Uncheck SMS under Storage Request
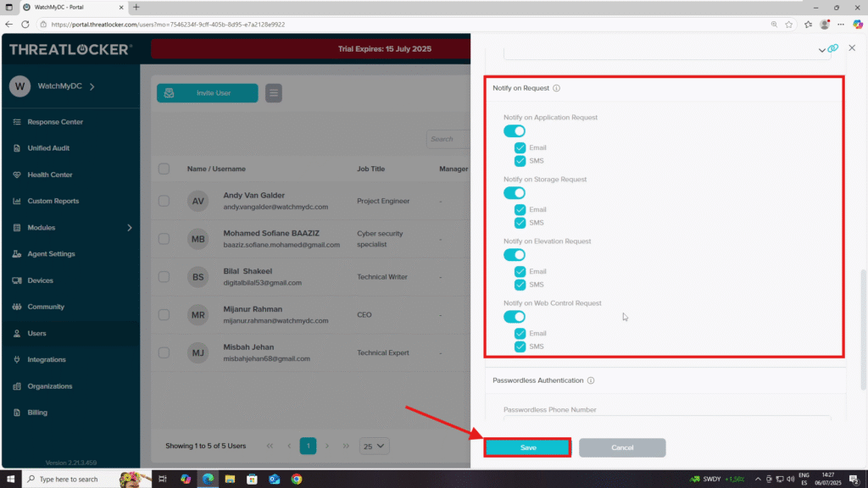 click(x=520, y=223)
